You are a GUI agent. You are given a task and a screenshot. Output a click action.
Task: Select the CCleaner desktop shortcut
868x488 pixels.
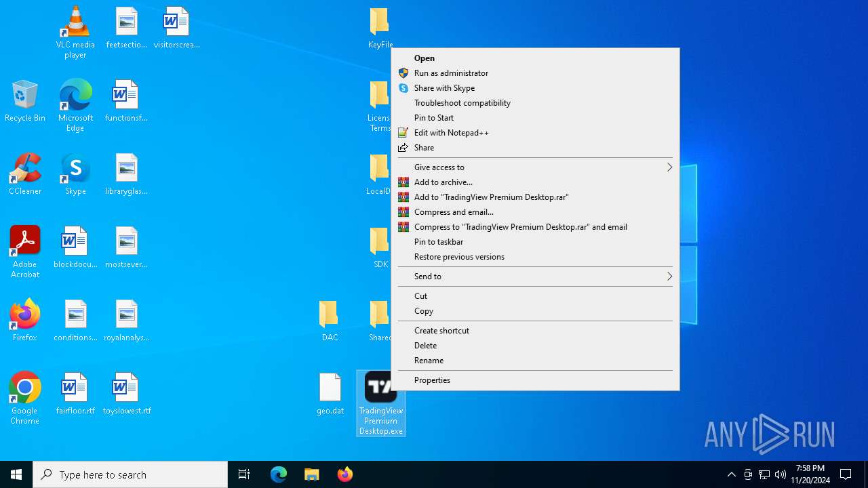(x=25, y=174)
